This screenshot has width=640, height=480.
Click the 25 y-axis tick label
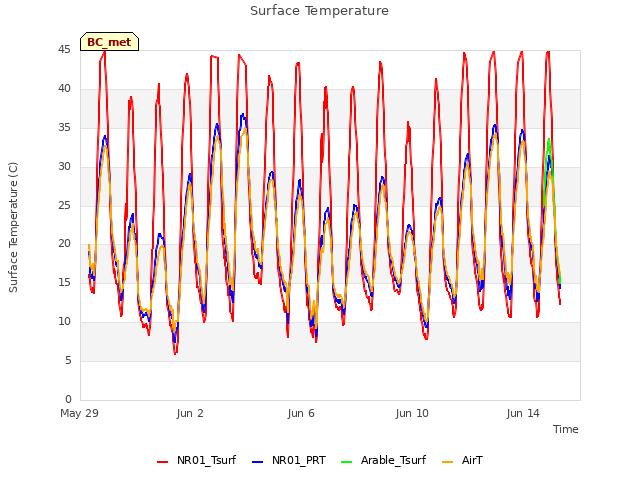coord(64,205)
